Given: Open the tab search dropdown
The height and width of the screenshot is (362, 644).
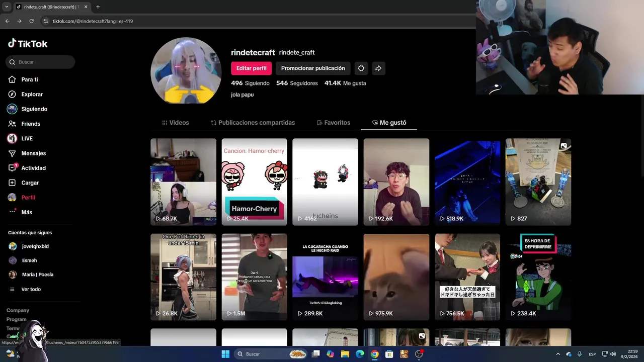Looking at the screenshot, I should (x=7, y=7).
